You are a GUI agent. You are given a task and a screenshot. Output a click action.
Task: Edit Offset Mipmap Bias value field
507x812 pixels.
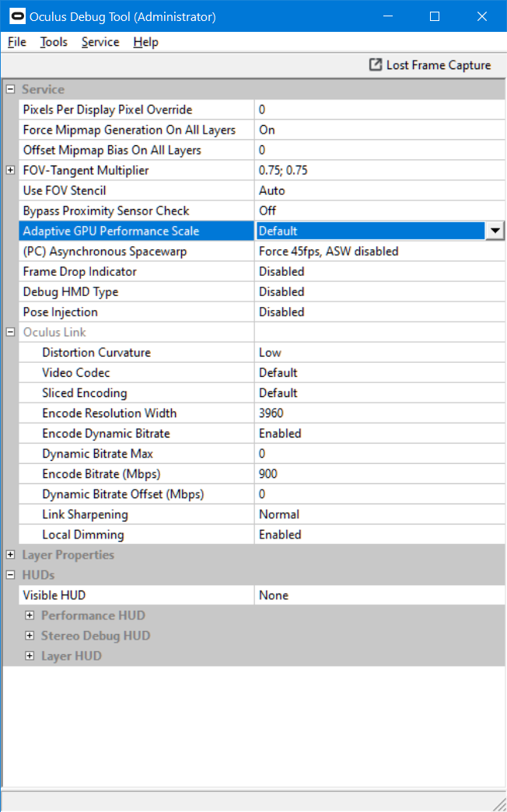point(379,150)
